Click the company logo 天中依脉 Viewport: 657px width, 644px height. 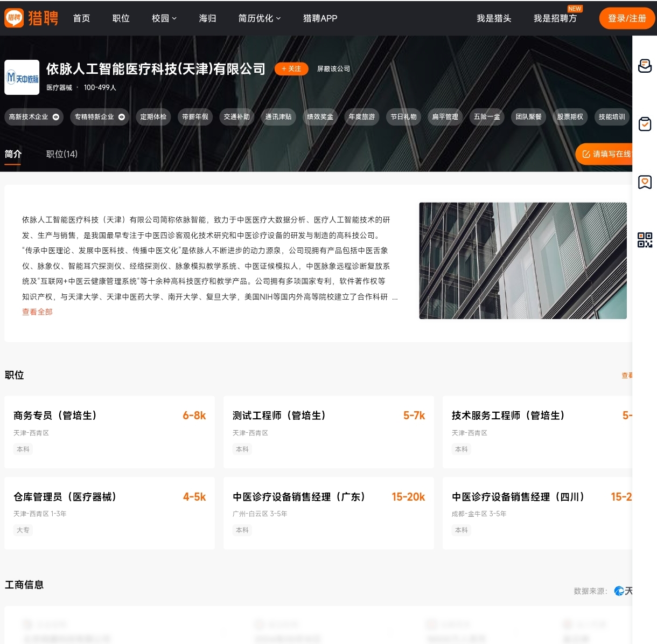tap(22, 78)
